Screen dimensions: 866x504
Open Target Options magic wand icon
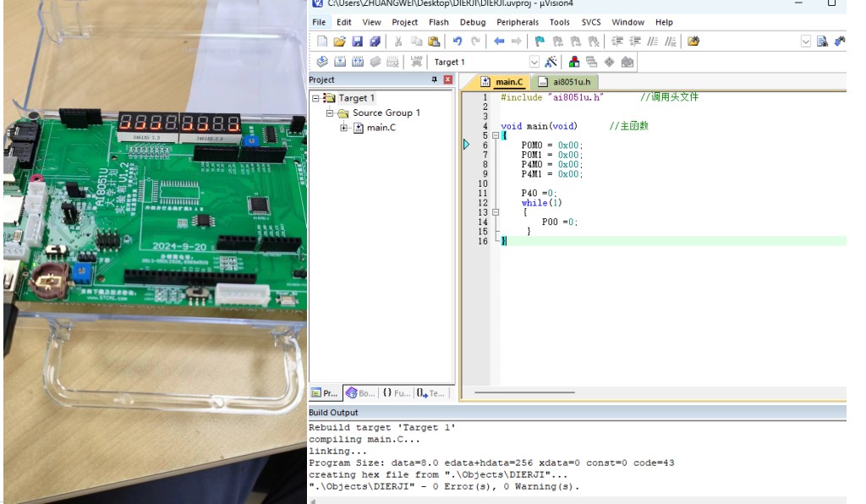point(551,62)
